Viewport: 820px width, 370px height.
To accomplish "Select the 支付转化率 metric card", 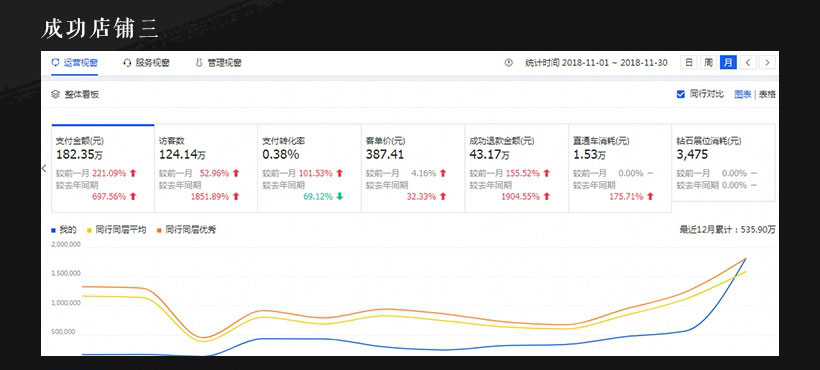I will [x=309, y=168].
